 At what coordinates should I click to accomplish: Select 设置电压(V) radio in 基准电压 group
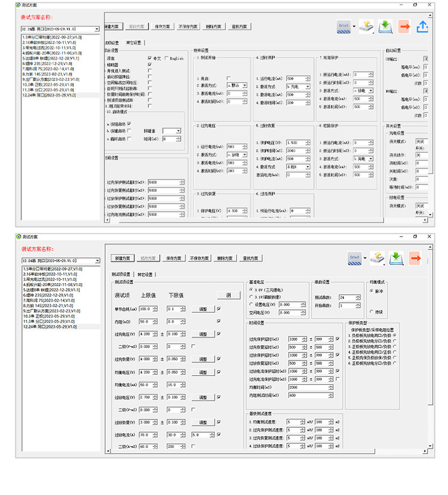pyautogui.click(x=251, y=304)
